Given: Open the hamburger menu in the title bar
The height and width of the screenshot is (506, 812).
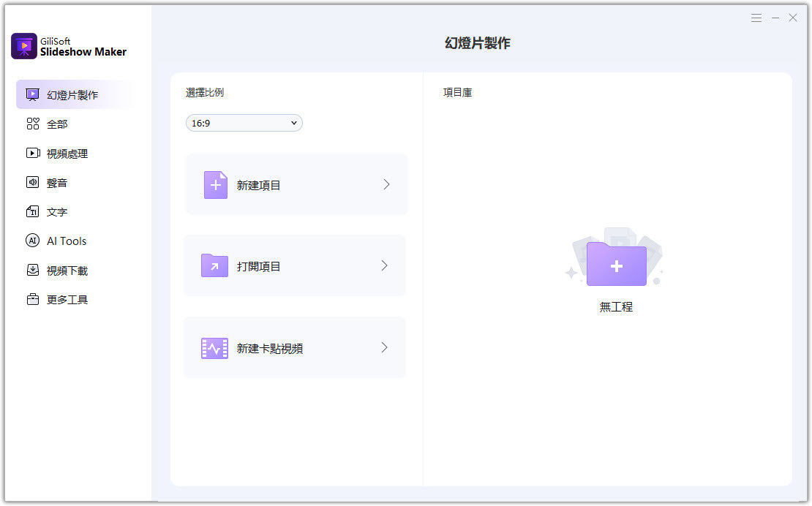Looking at the screenshot, I should [x=756, y=18].
